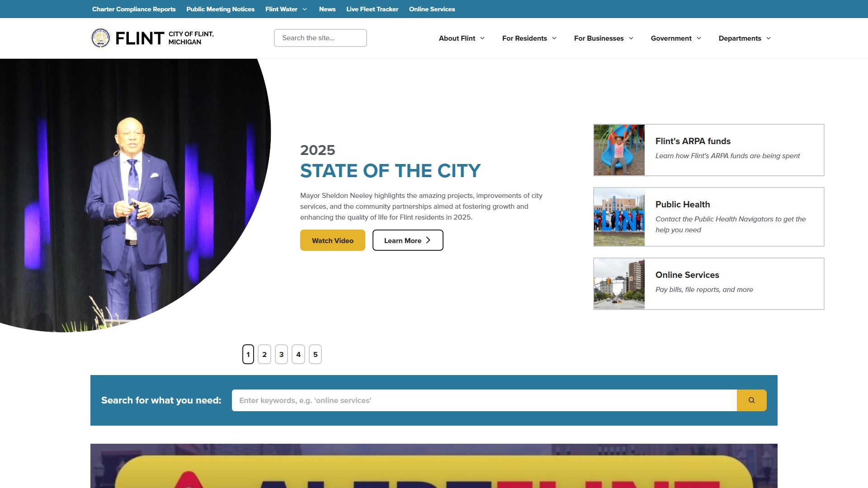Open the Public Meeting Notices page
This screenshot has width=868, height=488.
[x=220, y=9]
